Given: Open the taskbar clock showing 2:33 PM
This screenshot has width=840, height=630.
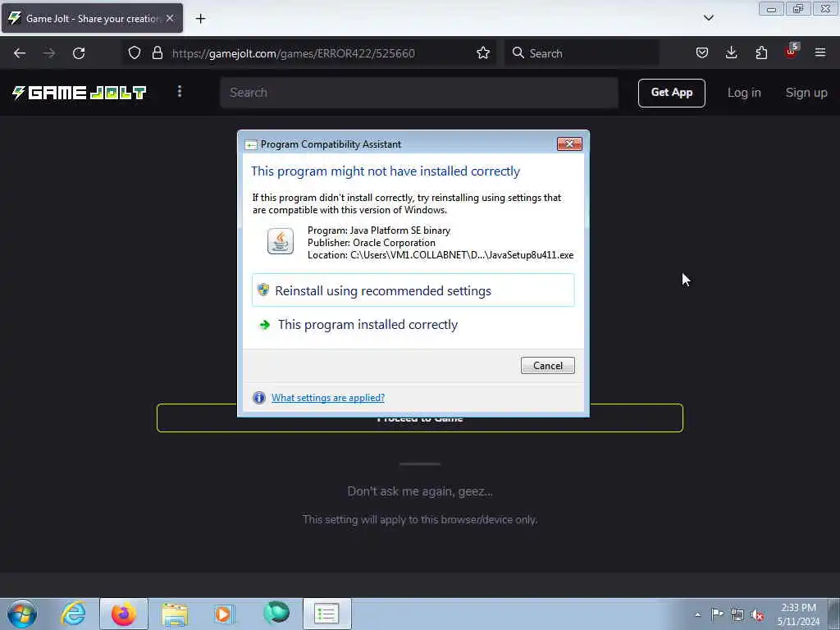Looking at the screenshot, I should 798,614.
